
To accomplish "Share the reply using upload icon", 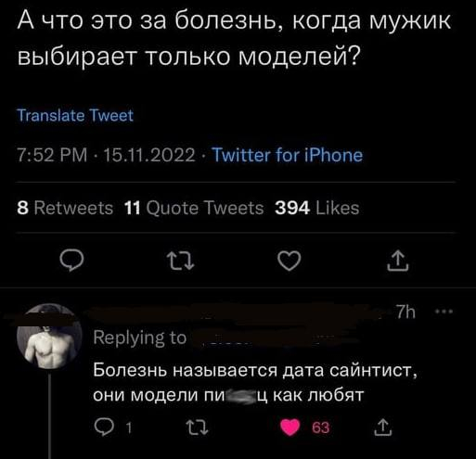I will coord(383,427).
